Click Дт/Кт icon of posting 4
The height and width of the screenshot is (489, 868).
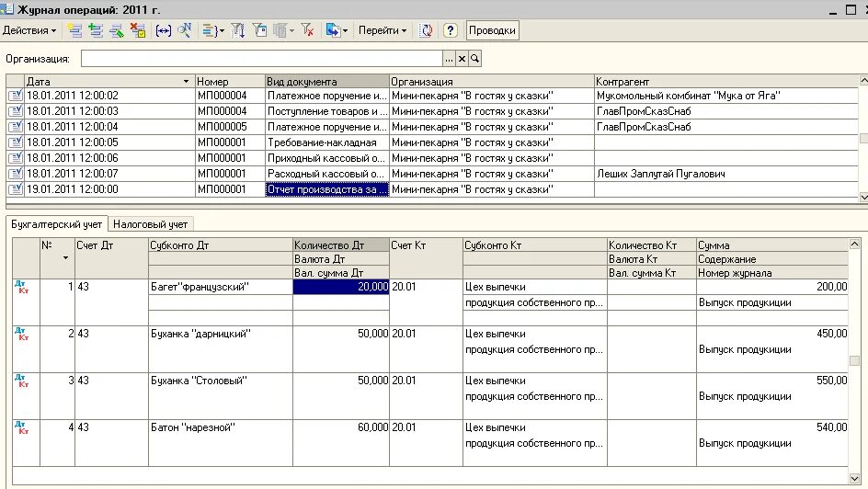tap(21, 427)
